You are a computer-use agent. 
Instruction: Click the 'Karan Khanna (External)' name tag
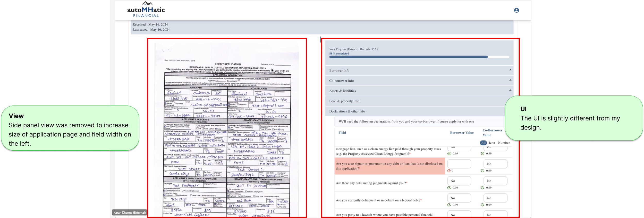click(130, 213)
